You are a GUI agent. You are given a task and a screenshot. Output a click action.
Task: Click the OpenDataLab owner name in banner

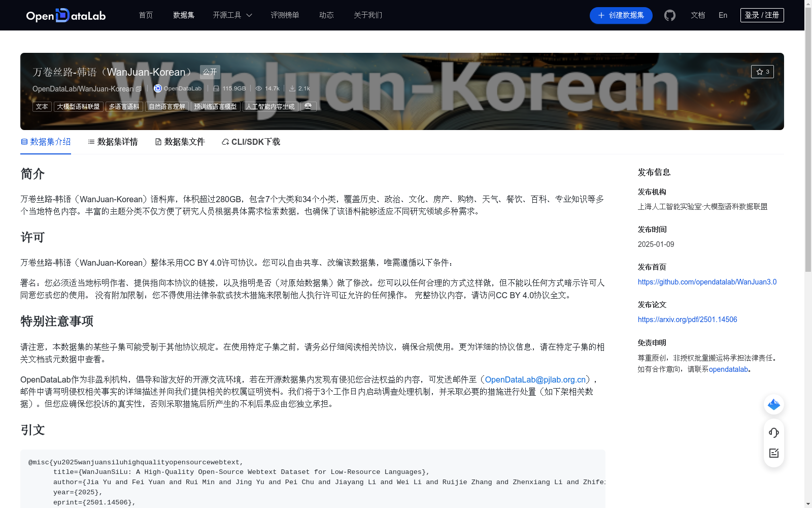click(x=182, y=88)
